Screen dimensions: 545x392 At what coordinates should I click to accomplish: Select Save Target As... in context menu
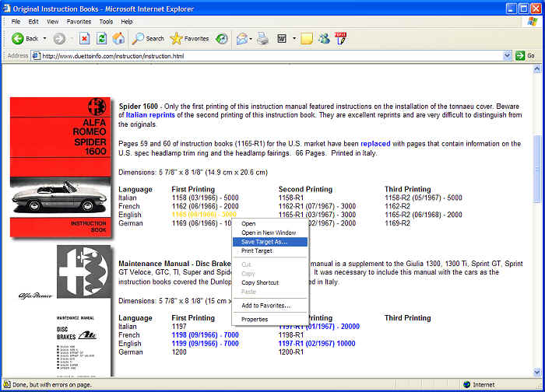270,242
